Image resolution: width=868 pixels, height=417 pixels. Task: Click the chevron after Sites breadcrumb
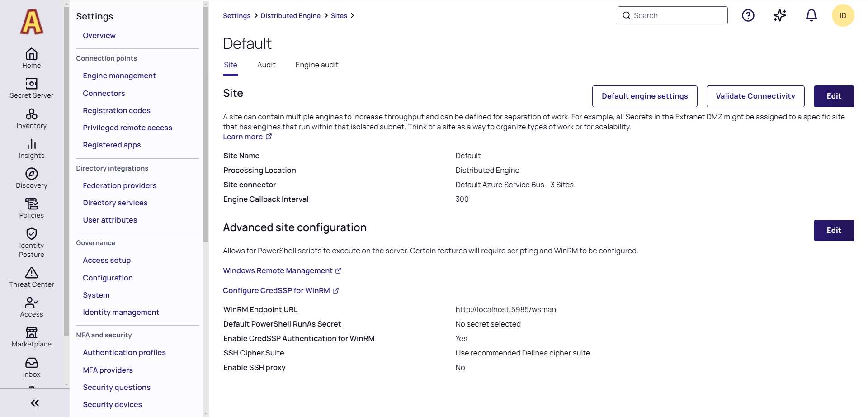coord(353,16)
